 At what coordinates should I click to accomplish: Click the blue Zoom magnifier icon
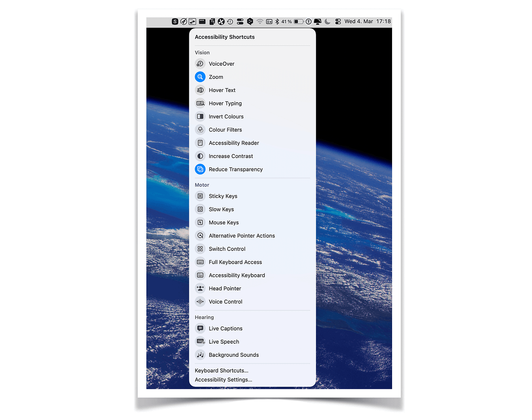[200, 77]
